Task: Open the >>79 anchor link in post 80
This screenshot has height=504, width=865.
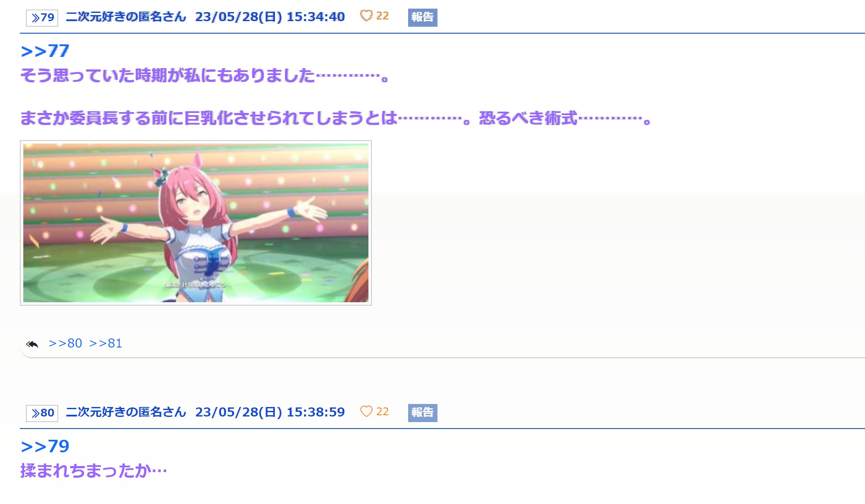Action: tap(45, 446)
